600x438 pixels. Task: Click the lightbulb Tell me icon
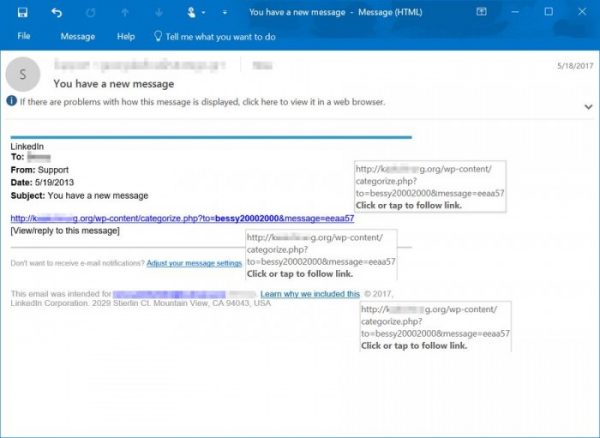158,36
